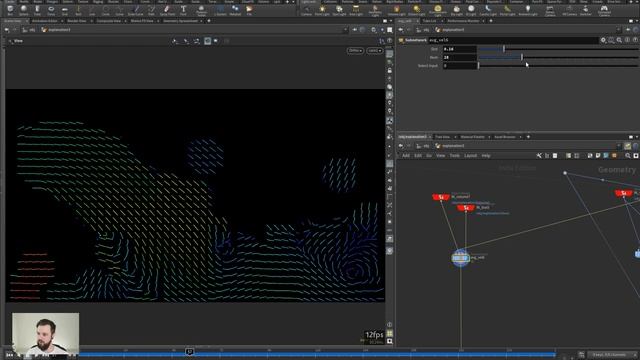Select the L-System shelf tool
Image resolution: width=640 pixels, height=360 pixels.
(x=220, y=10)
